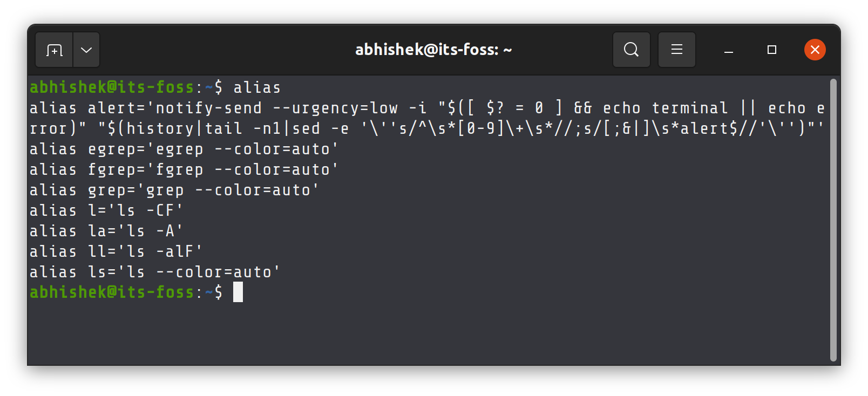Viewport: 868px width, 396px height.
Task: Click the alias la='ls -A' line
Action: tap(106, 231)
